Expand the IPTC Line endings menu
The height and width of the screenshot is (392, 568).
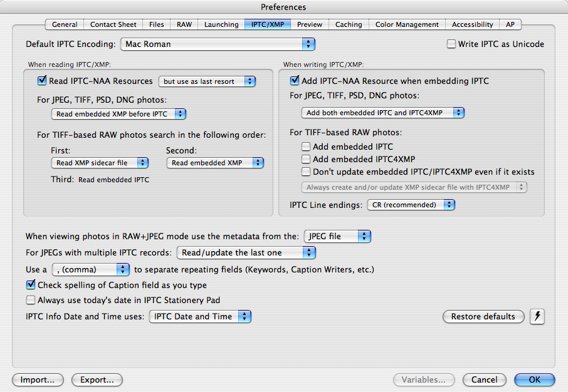click(411, 205)
